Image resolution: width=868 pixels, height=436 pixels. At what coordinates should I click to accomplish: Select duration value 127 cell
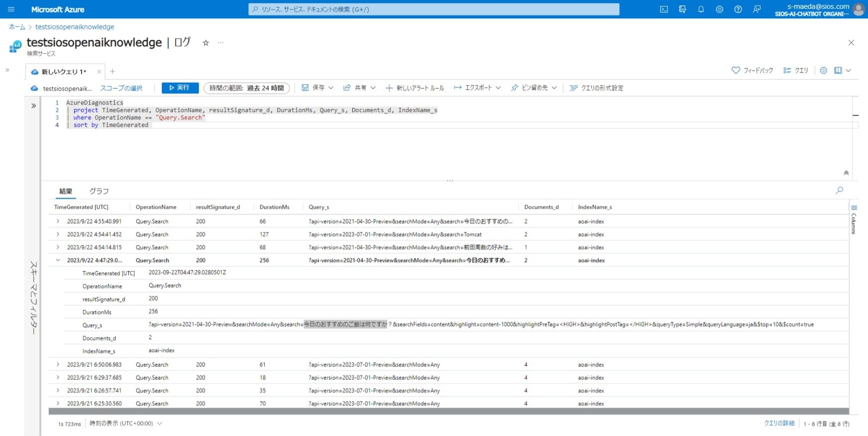(264, 234)
